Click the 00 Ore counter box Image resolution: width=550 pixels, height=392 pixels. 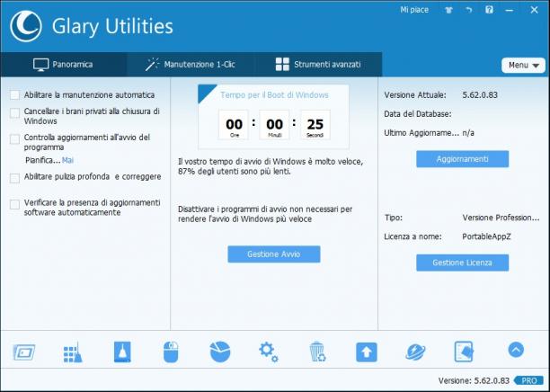234,125
